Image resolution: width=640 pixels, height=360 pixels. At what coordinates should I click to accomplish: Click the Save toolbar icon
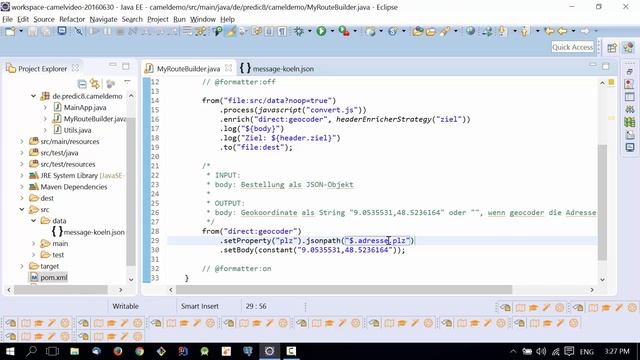point(33,31)
